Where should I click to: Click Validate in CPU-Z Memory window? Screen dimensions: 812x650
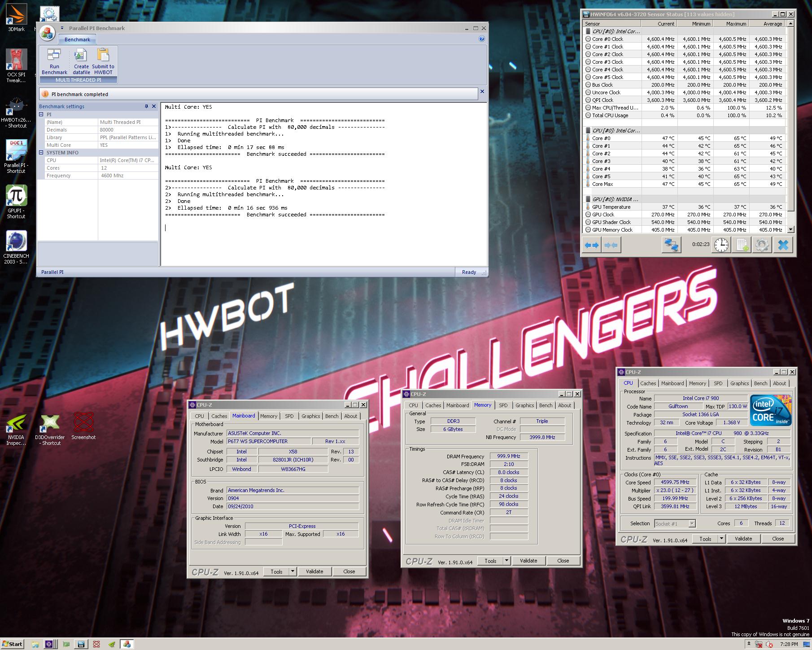[x=528, y=561]
